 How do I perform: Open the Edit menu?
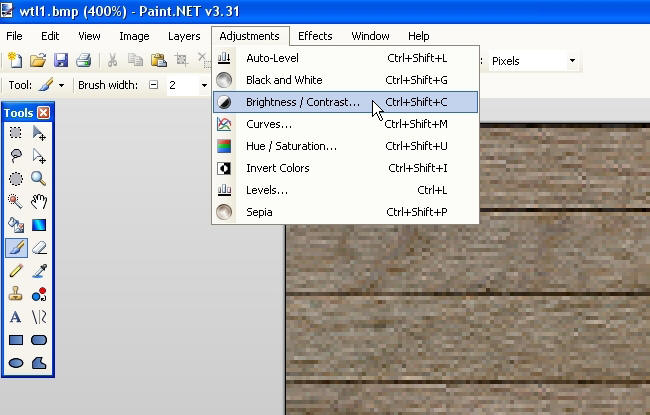click(50, 36)
